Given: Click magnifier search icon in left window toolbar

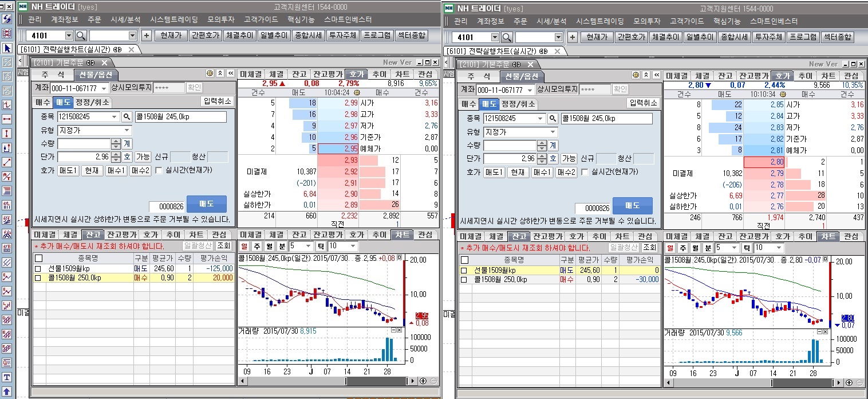Looking at the screenshot, I should tap(81, 36).
